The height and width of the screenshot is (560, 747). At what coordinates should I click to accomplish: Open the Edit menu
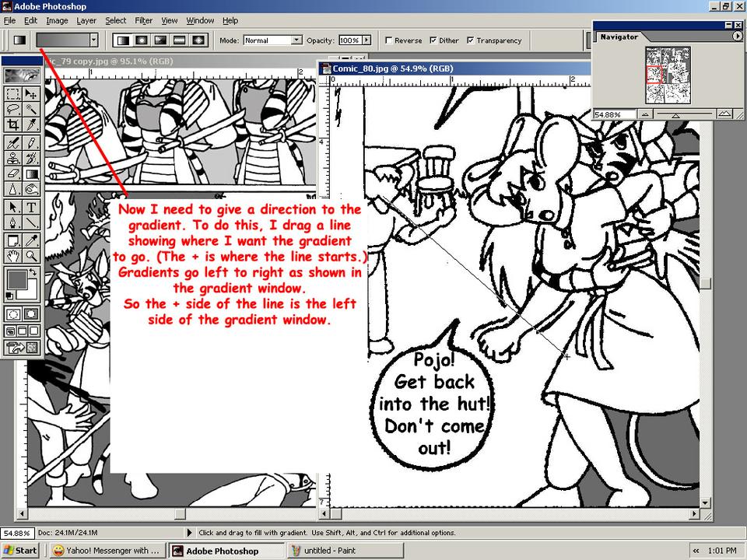(x=30, y=20)
